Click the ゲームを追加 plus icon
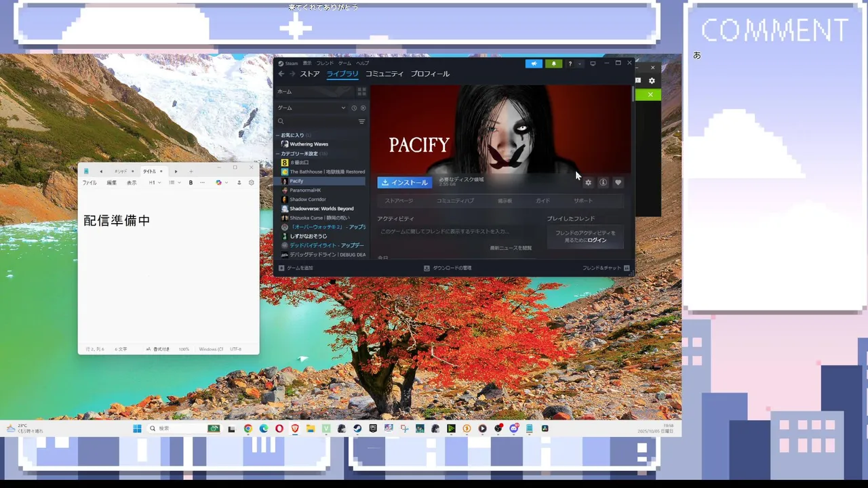The height and width of the screenshot is (488, 868). 281,268
